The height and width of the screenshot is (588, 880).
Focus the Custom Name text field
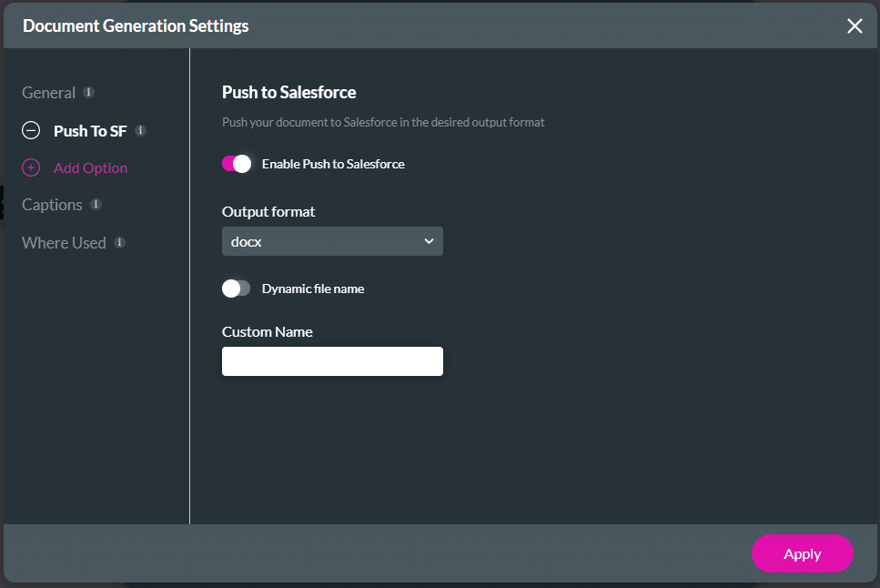(x=332, y=361)
